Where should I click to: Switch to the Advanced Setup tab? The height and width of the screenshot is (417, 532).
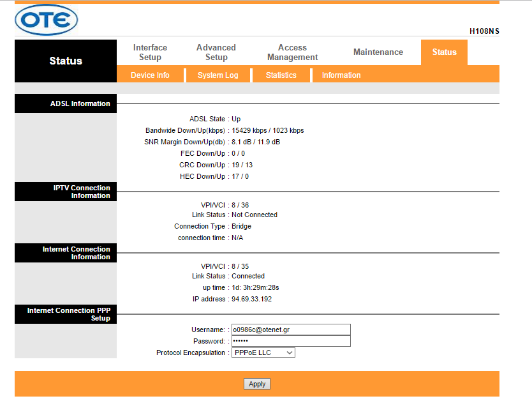pos(216,52)
